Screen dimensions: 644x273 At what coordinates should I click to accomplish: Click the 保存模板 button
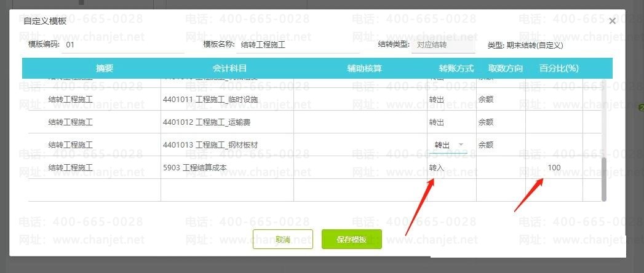coord(352,239)
